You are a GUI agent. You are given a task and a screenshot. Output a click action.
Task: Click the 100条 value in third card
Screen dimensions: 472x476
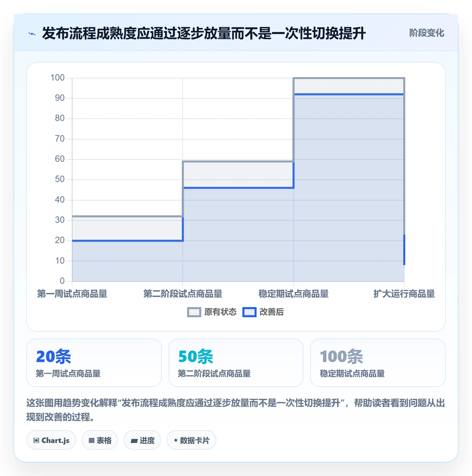342,356
